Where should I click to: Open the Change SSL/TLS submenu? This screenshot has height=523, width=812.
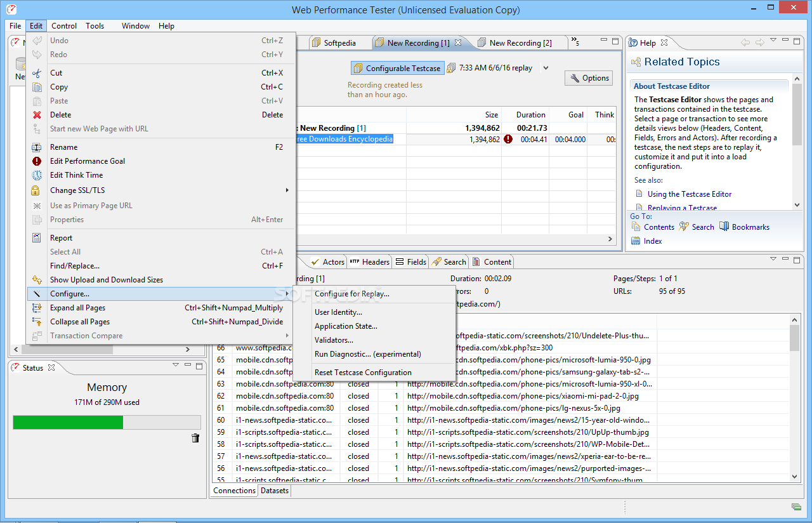pyautogui.click(x=161, y=190)
